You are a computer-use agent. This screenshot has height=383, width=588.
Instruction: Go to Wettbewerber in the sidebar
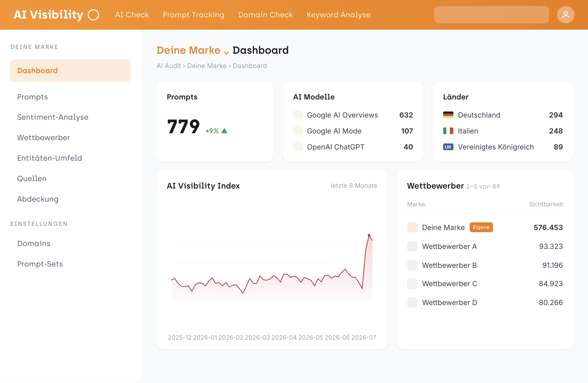point(44,138)
